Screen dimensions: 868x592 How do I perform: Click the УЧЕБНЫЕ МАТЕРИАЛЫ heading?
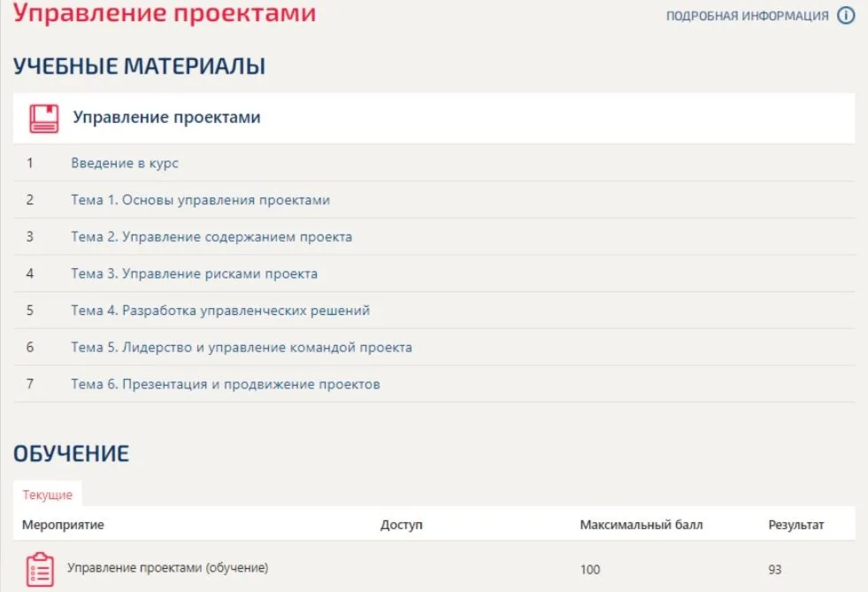tap(140, 65)
